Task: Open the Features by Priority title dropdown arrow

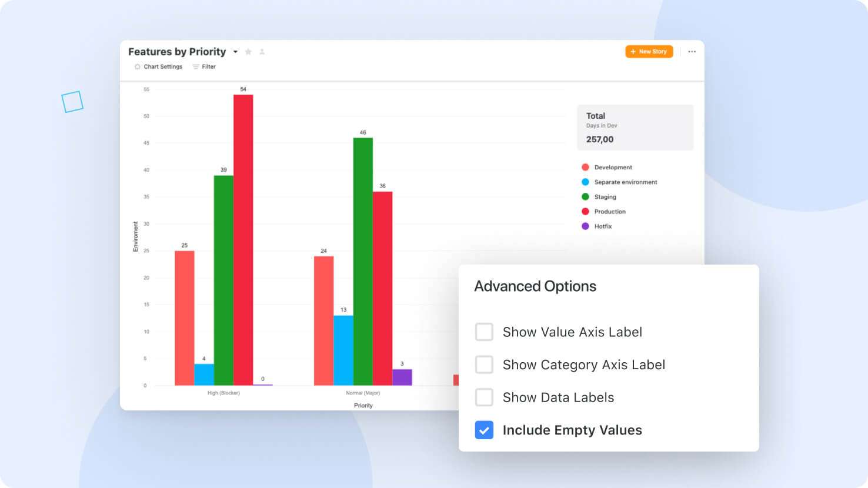Action: click(x=235, y=52)
